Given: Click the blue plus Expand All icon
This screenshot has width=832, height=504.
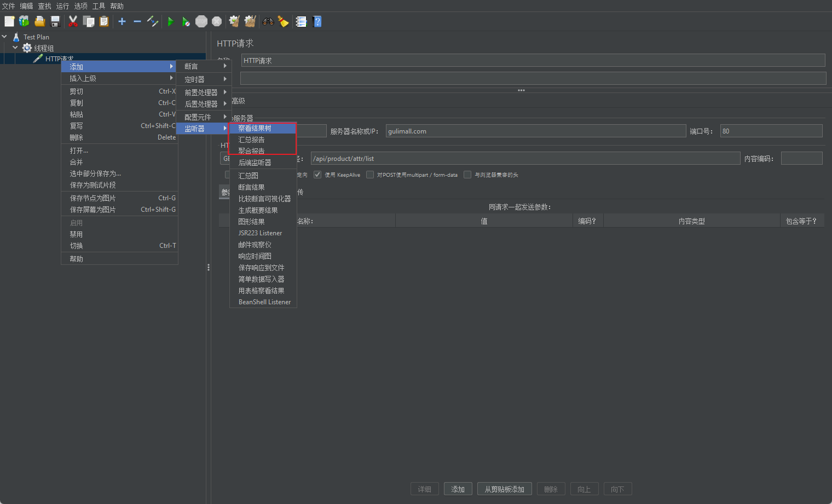Looking at the screenshot, I should click(122, 21).
